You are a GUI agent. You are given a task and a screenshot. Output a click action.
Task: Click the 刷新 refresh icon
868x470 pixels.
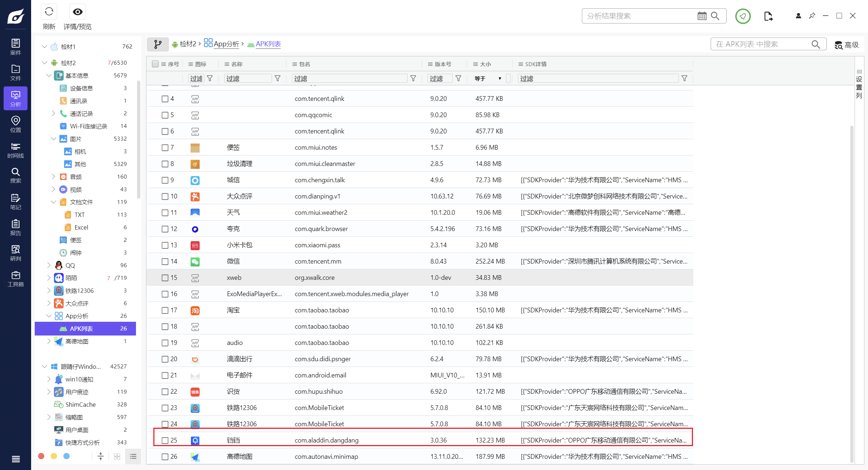pyautogui.click(x=49, y=12)
